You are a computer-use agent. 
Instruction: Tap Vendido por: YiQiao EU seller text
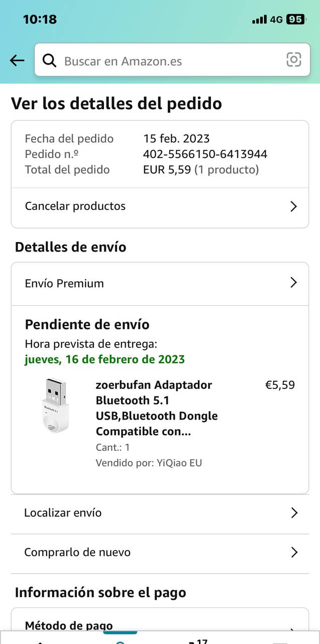click(149, 463)
